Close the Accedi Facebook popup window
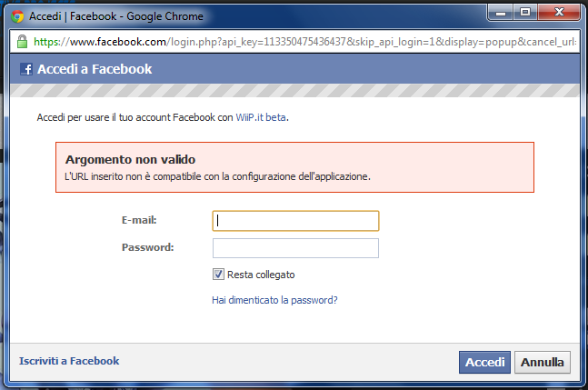Viewport: 588px width, 390px height. [559, 13]
